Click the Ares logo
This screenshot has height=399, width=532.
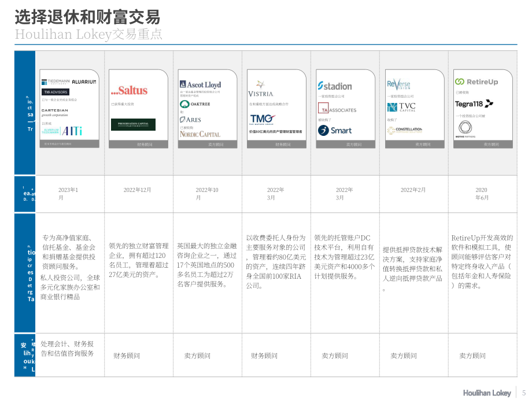coord(190,120)
